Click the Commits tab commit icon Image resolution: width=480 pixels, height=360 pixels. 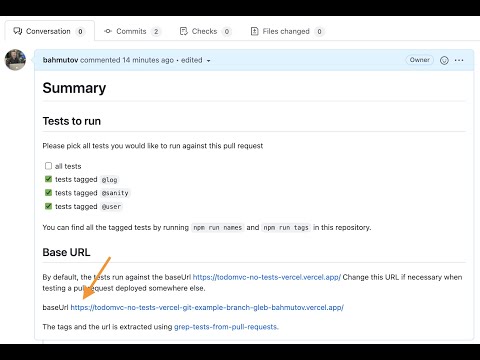tap(108, 31)
